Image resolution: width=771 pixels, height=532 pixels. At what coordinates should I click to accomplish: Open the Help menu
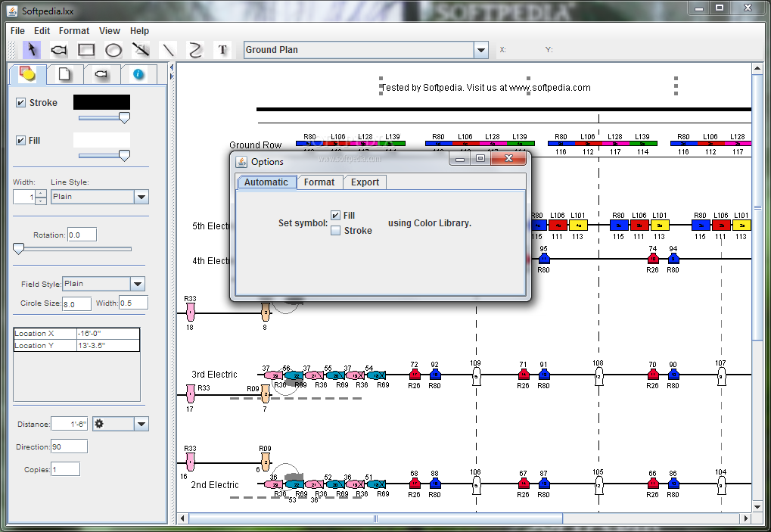(139, 30)
